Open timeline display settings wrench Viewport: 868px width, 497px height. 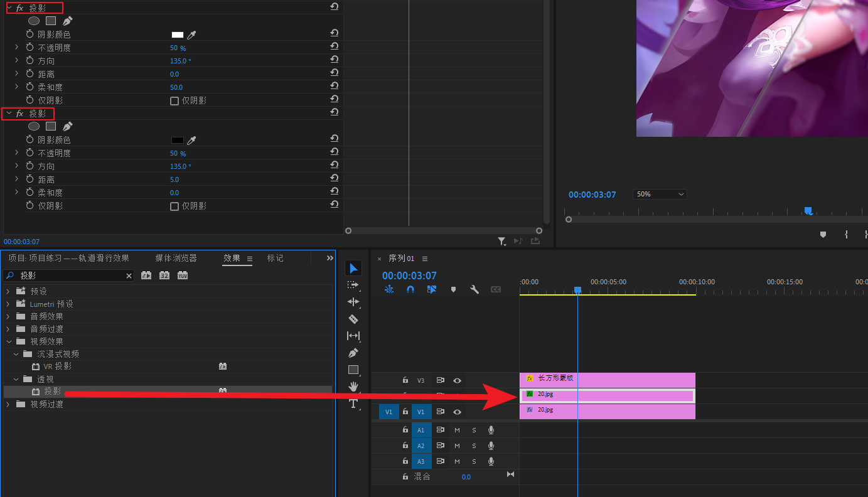[x=474, y=289]
